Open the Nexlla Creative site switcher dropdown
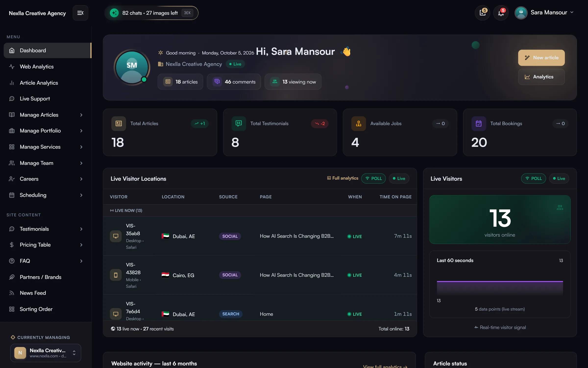This screenshot has width=588, height=368. pos(46,353)
